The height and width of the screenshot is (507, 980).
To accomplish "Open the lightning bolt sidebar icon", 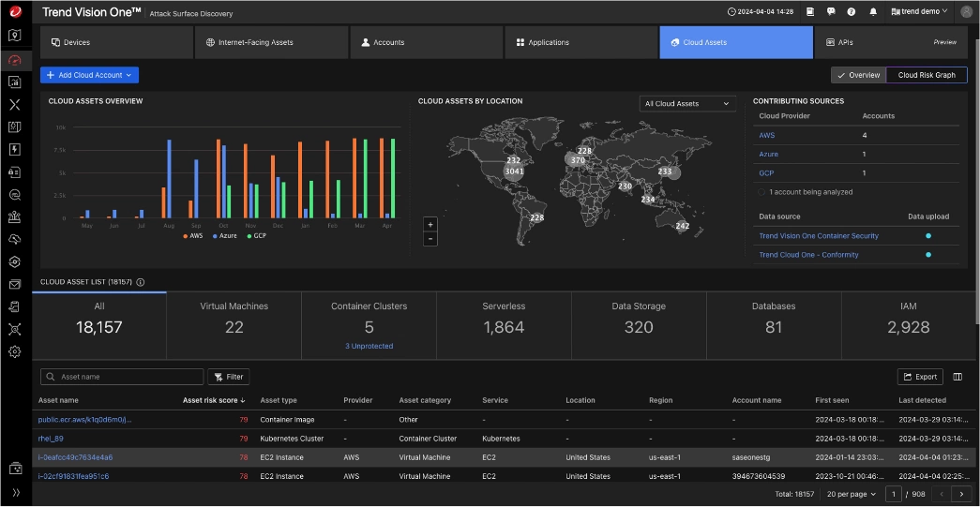I will 15,149.
